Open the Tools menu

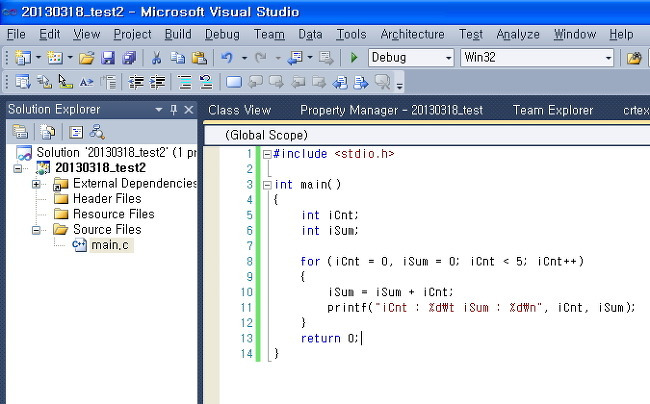pos(351,34)
